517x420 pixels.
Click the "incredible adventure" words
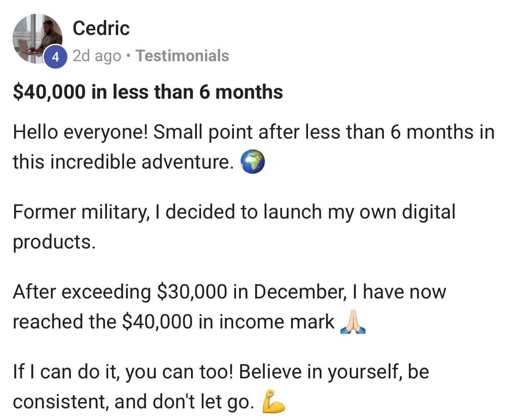click(142, 162)
